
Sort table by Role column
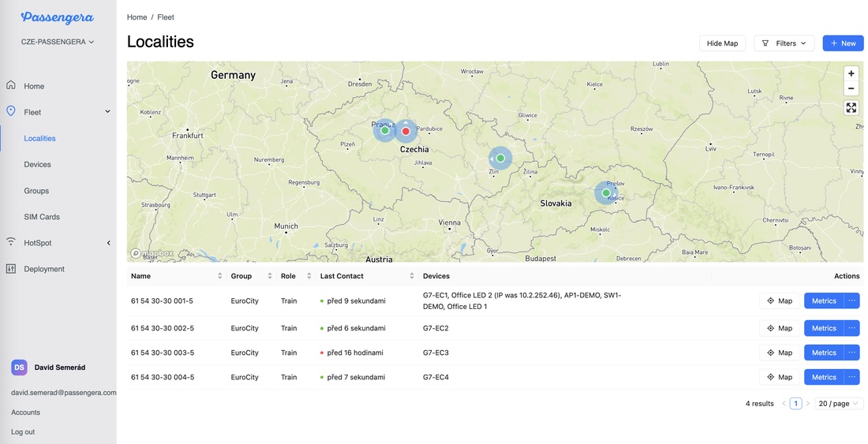pos(309,276)
